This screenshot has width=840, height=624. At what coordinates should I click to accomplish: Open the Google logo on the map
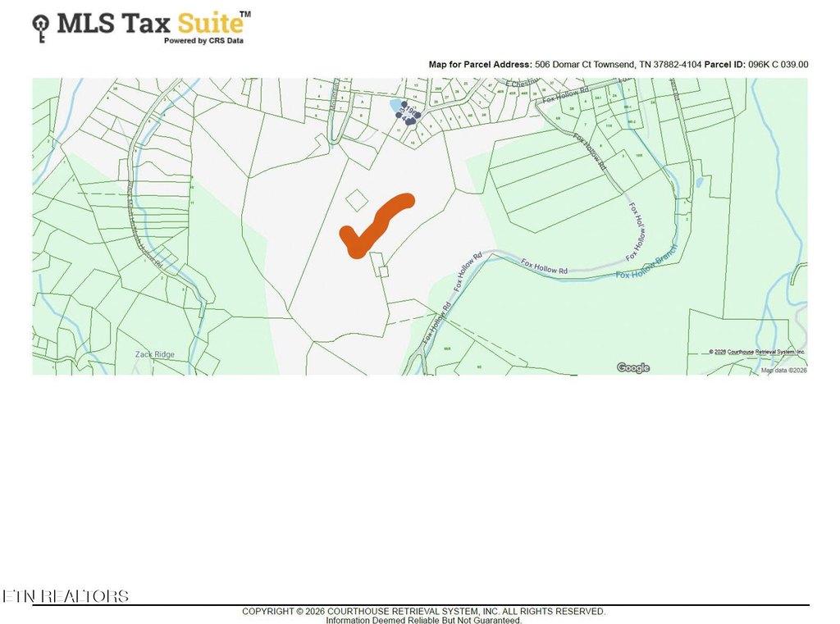(x=633, y=367)
